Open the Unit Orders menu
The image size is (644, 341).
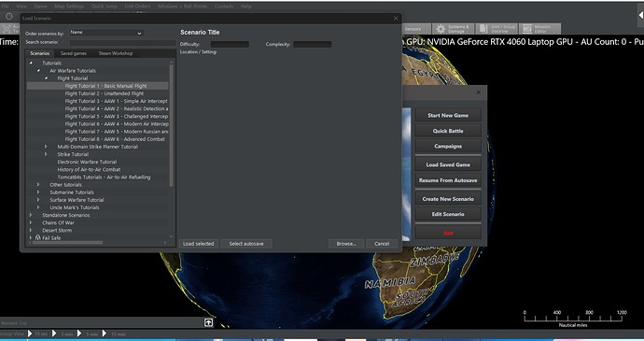coord(137,7)
